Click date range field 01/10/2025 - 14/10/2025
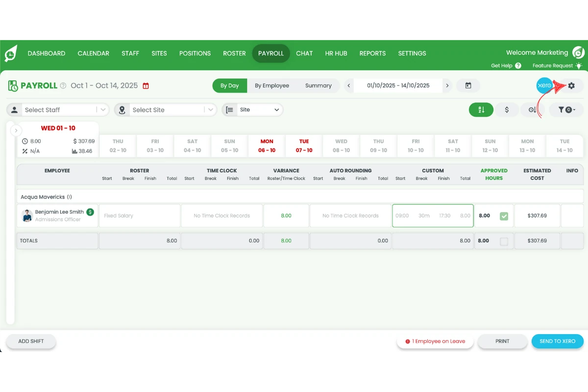This screenshot has width=588, height=392. [x=398, y=85]
